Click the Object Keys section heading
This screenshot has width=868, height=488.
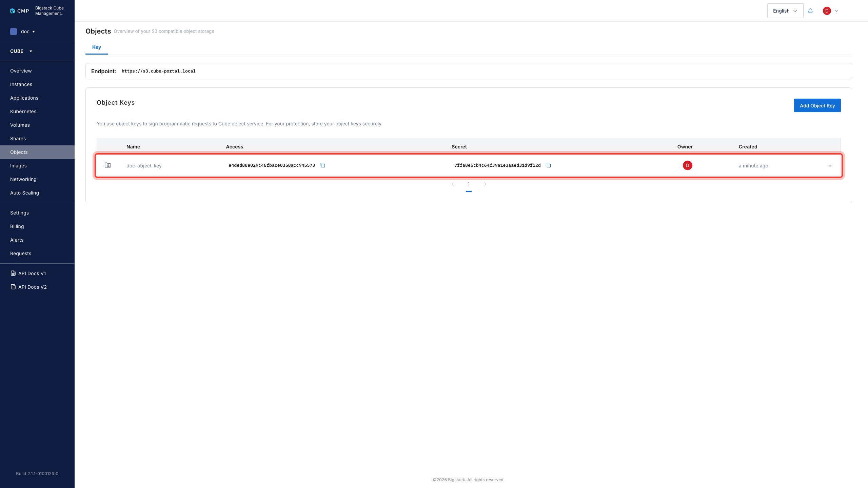tap(116, 103)
